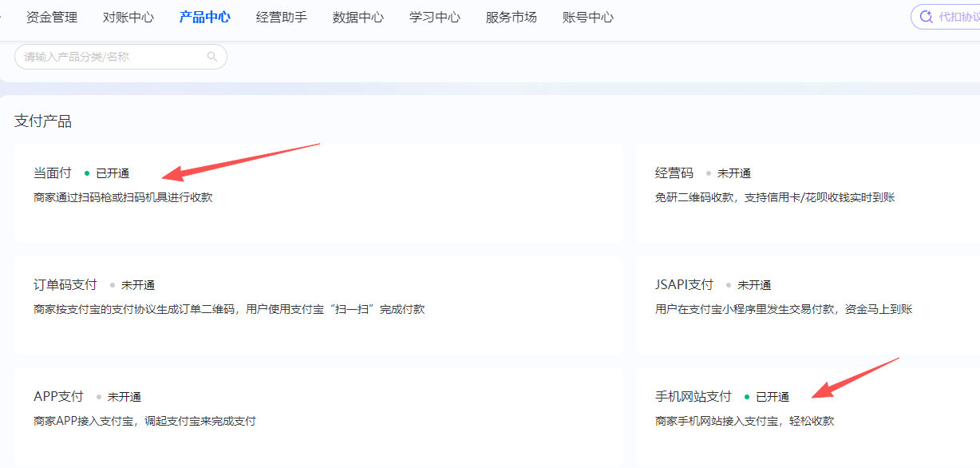This screenshot has height=468, width=980.
Task: Open the 当面付 product title
Action: pos(53,173)
